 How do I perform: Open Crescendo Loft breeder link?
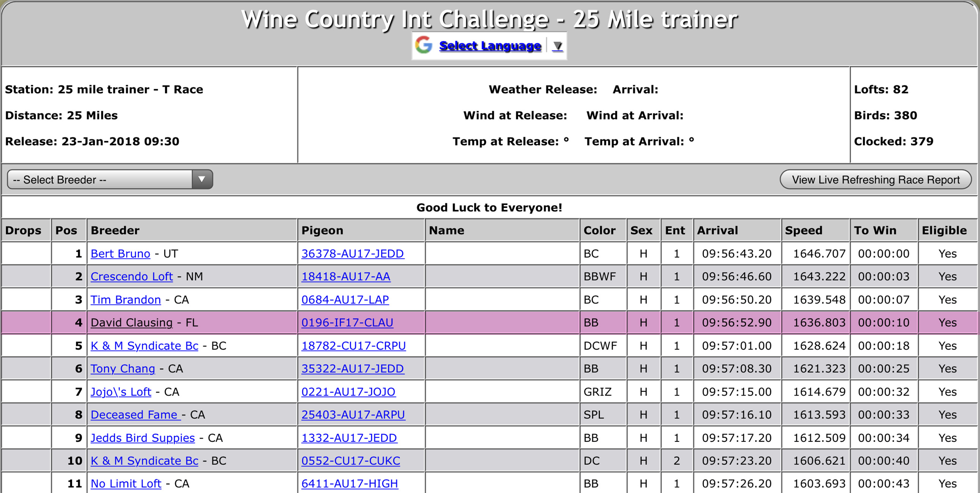132,276
